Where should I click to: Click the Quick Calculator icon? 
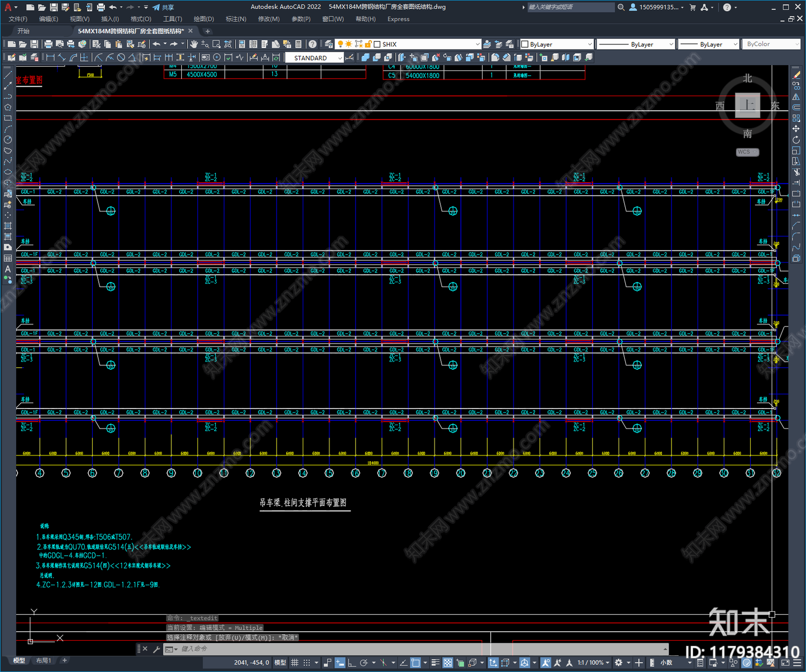[x=298, y=44]
